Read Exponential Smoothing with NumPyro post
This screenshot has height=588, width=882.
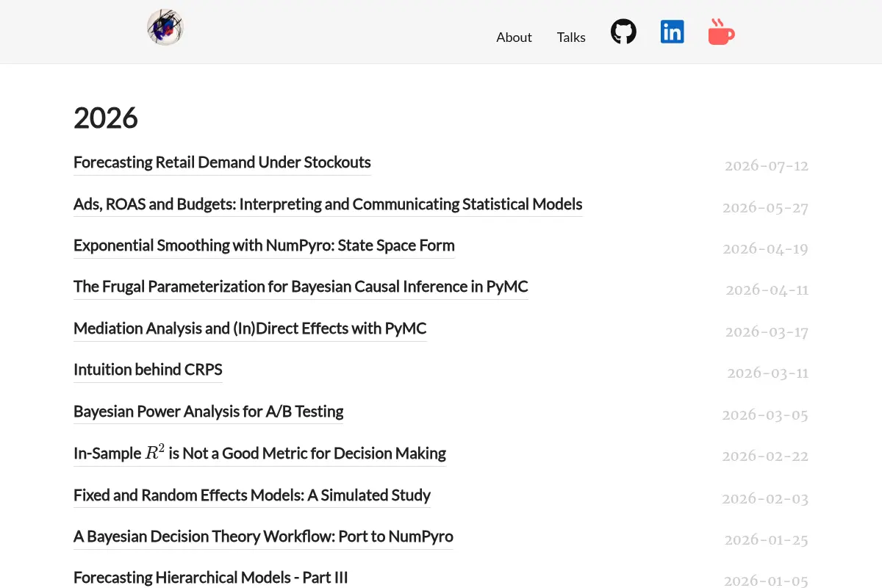(x=264, y=245)
